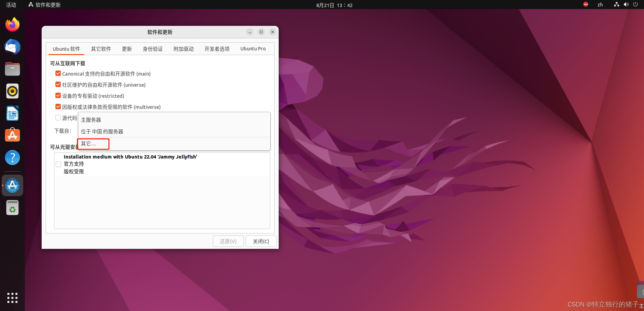This screenshot has height=311, width=644.
Task: Open Rhythmbox music player in dock
Action: (x=12, y=91)
